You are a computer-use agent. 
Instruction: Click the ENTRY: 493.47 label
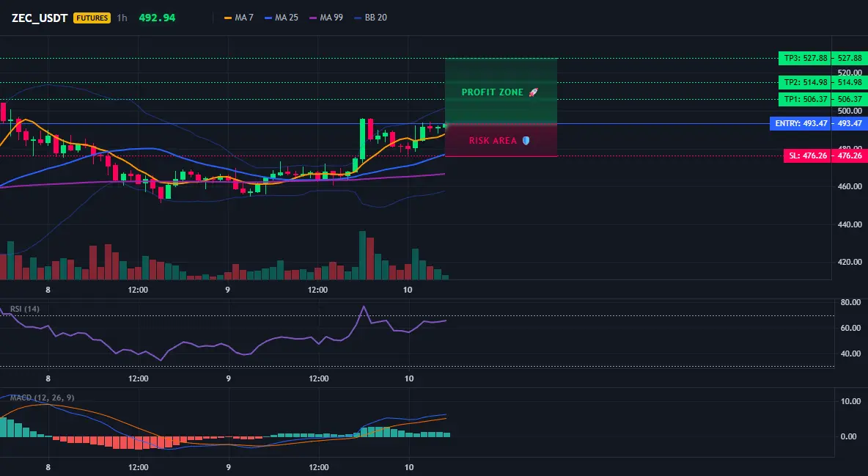[800, 123]
